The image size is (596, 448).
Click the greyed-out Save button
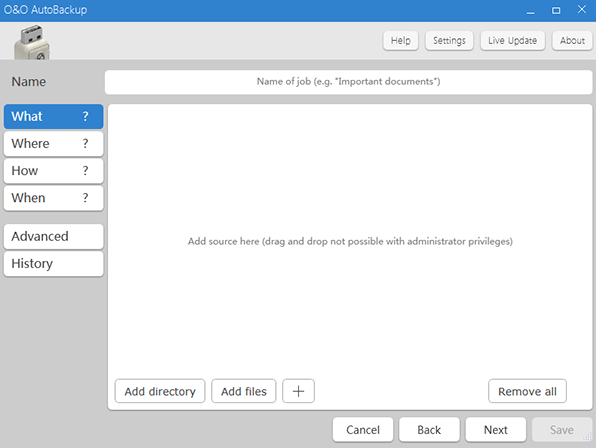(x=562, y=430)
